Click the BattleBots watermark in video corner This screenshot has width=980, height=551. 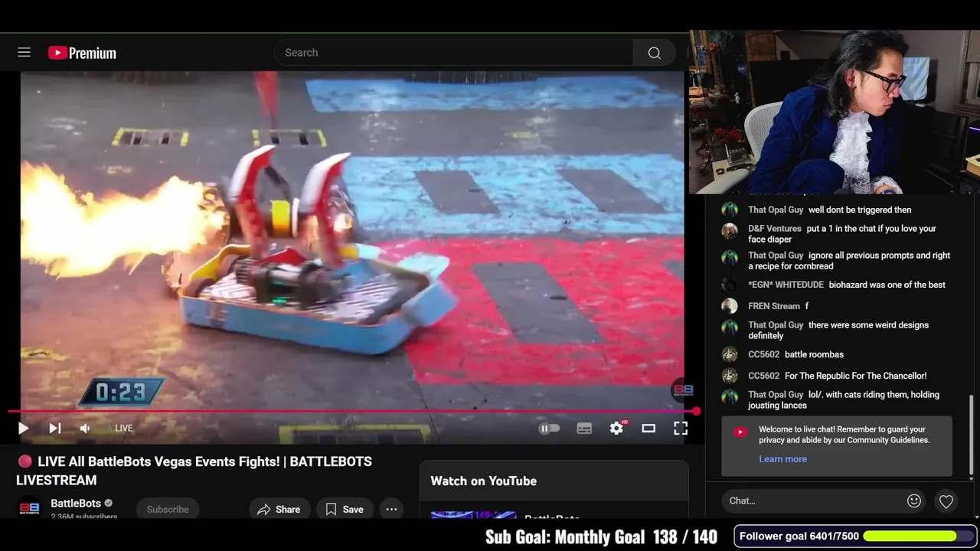click(682, 390)
